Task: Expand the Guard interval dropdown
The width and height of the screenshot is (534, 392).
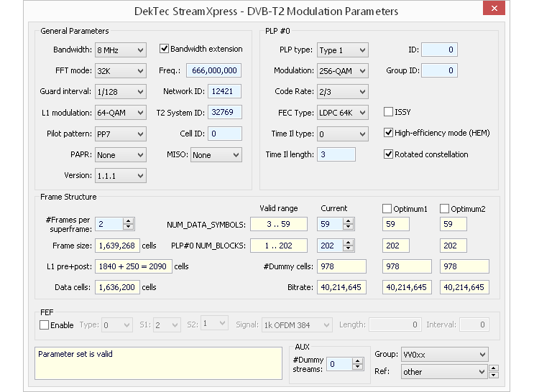Action: [121, 91]
